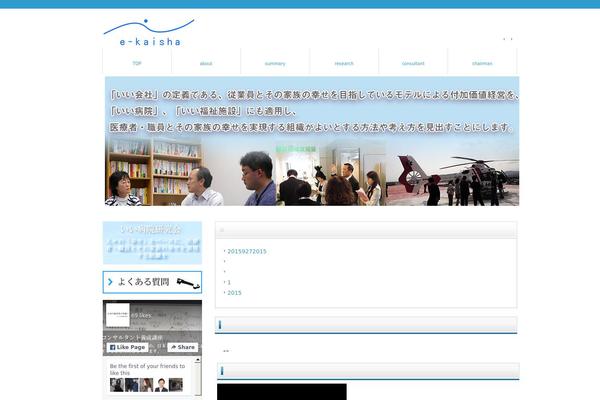Open the summary menu item
Viewport: 600px width, 400px height.
click(275, 63)
